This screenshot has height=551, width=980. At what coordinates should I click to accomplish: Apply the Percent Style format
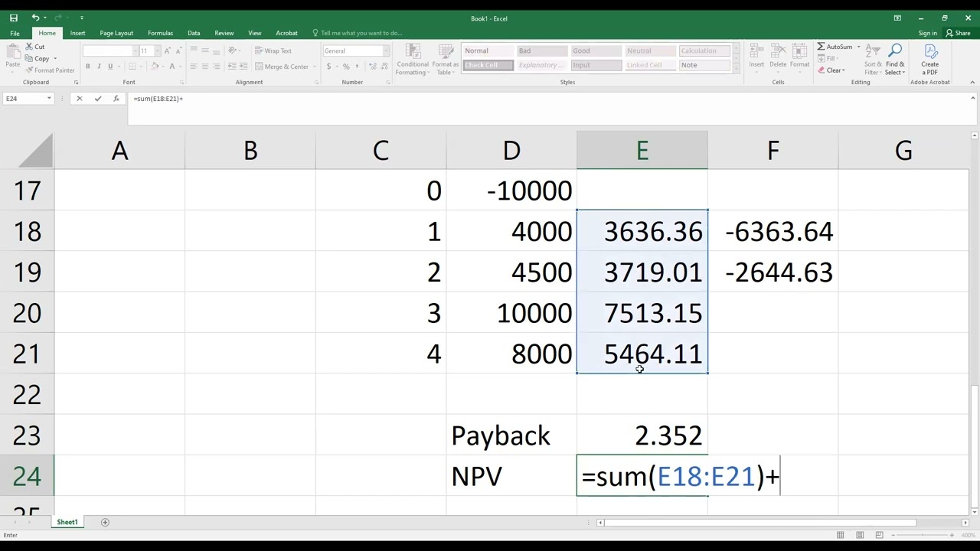[346, 67]
